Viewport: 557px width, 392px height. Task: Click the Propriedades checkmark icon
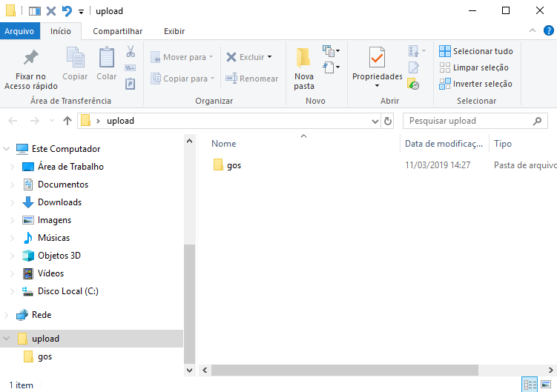(377, 57)
